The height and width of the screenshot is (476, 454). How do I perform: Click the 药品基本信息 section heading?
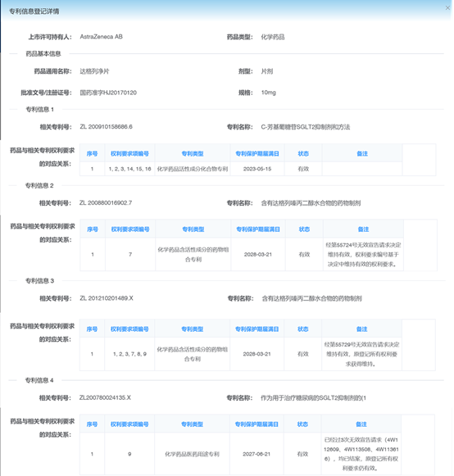(x=43, y=54)
